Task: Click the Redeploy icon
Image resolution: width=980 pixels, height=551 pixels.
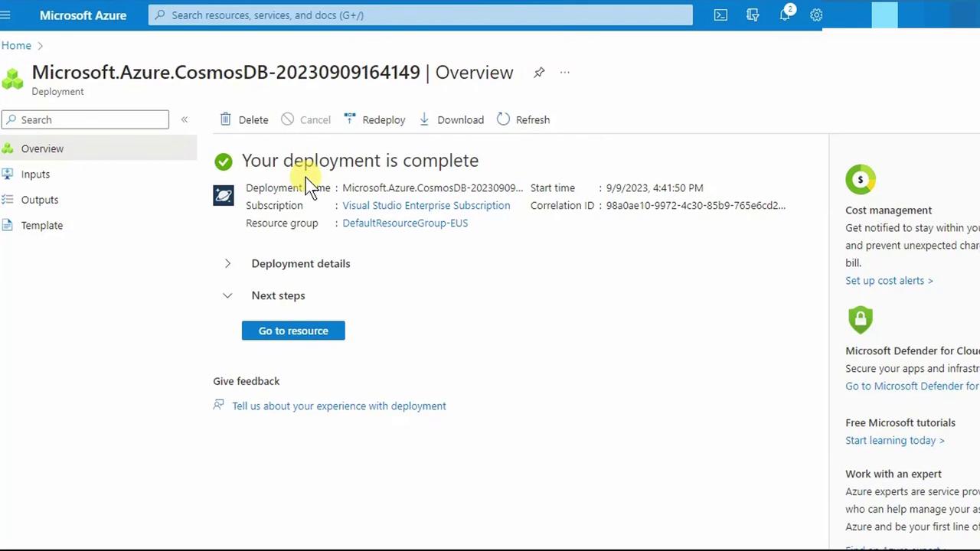Action: (350, 119)
